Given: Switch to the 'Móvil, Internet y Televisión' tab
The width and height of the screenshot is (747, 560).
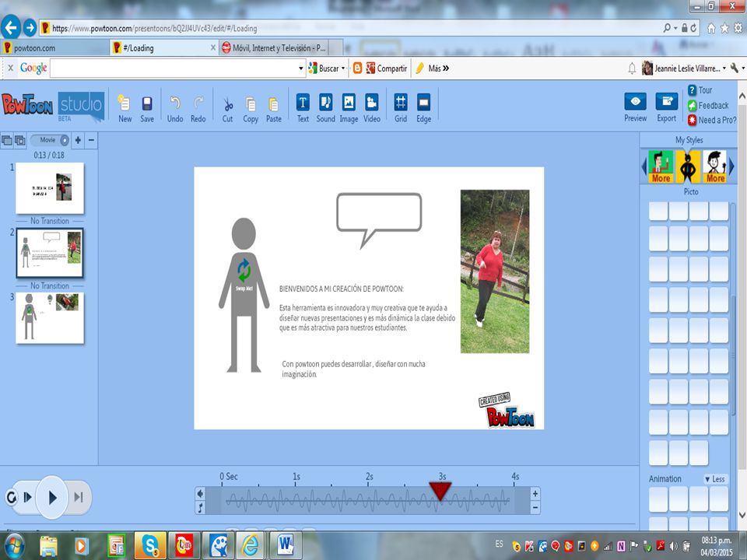Looking at the screenshot, I should tap(279, 47).
